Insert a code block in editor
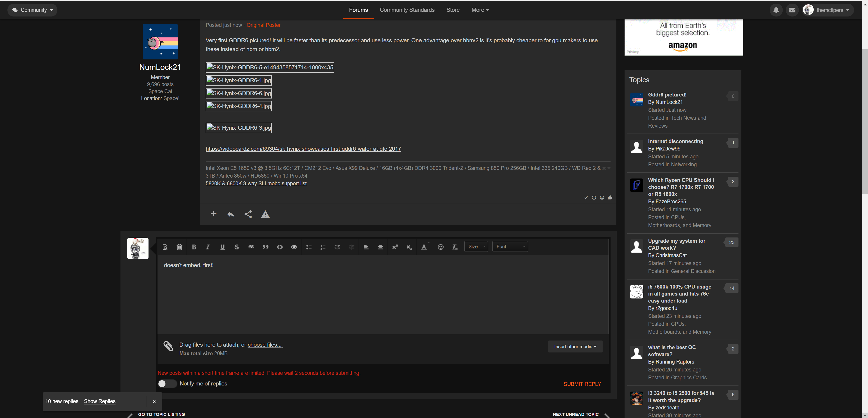The image size is (868, 418). click(x=280, y=247)
